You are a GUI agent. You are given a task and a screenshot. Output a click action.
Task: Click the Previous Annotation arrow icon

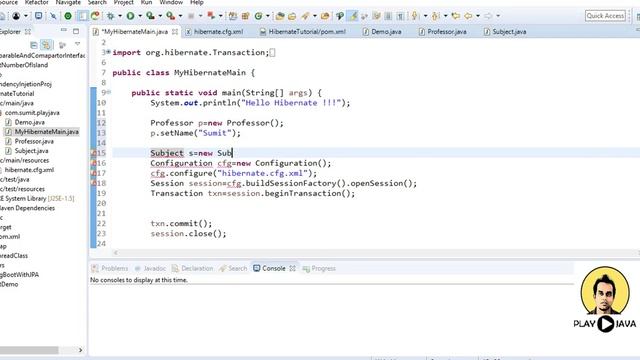pyautogui.click(x=435, y=16)
